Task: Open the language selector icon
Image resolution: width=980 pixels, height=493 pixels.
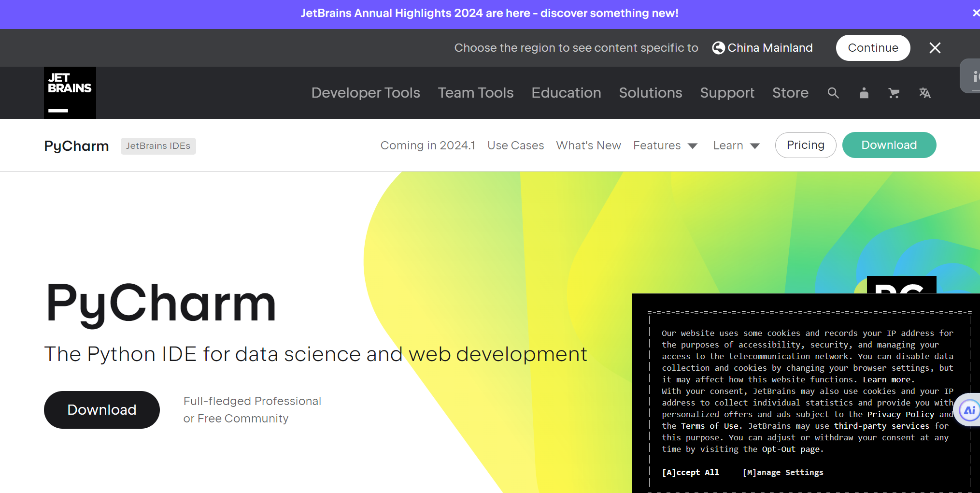Action: click(x=925, y=93)
